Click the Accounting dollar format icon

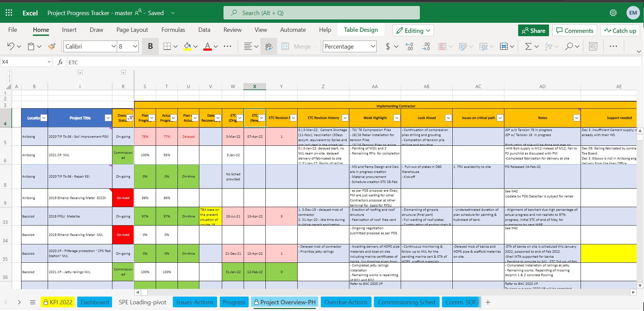(x=388, y=46)
